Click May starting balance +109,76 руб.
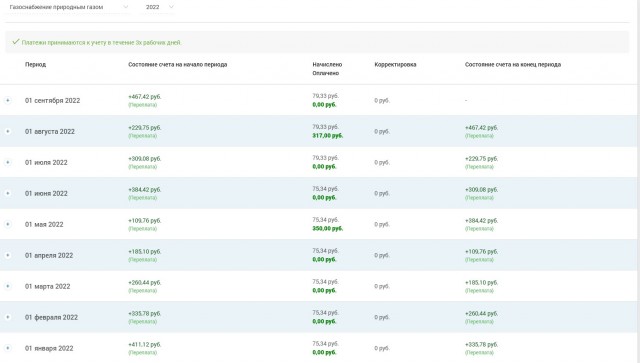Screen dimensions: 640x363 click(x=144, y=220)
